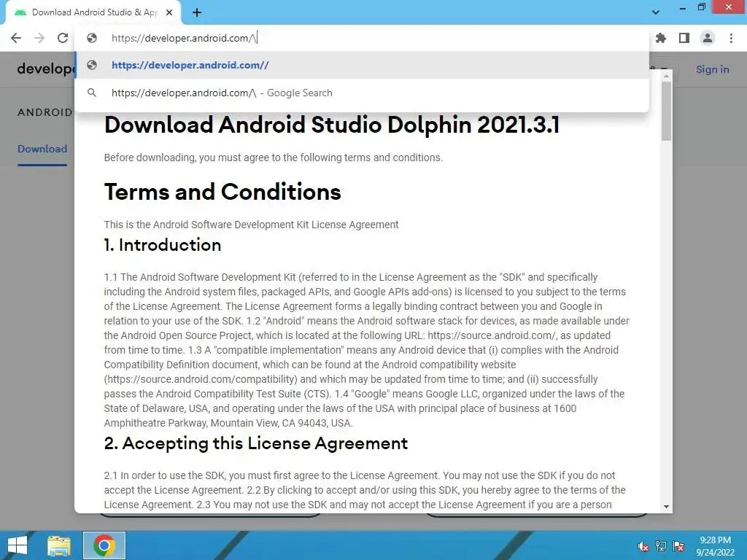The height and width of the screenshot is (560, 747).
Task: Open the Windows Start button
Action: click(x=18, y=545)
